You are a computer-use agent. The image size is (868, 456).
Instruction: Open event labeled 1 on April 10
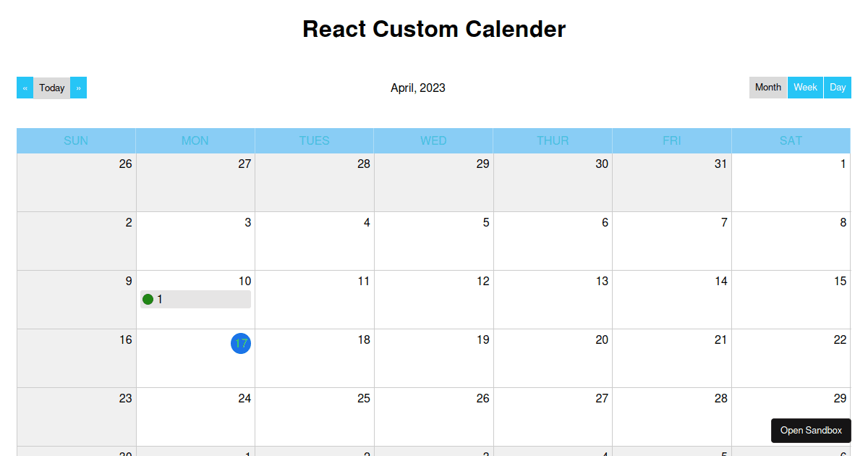pos(195,300)
